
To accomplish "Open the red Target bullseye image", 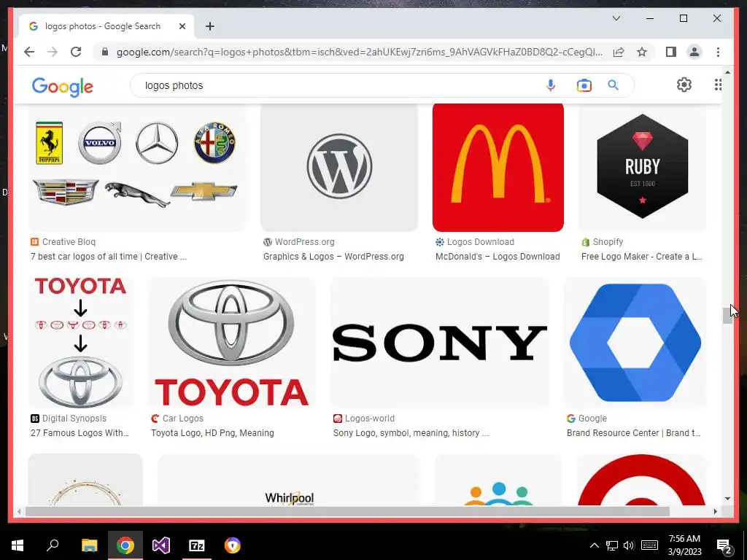I will tap(641, 480).
